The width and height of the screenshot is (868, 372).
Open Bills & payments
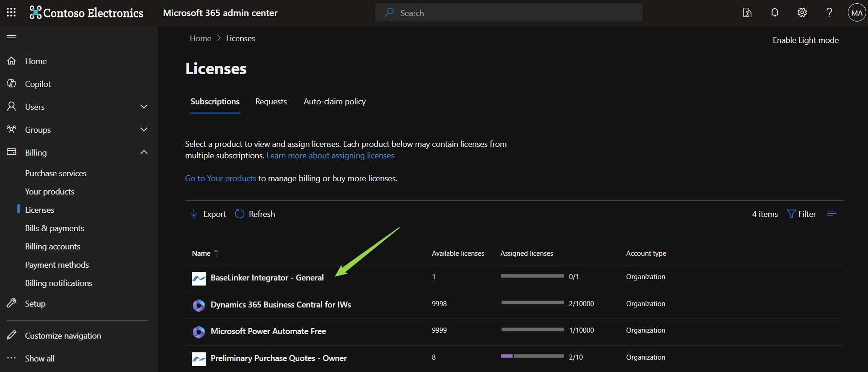(x=54, y=228)
